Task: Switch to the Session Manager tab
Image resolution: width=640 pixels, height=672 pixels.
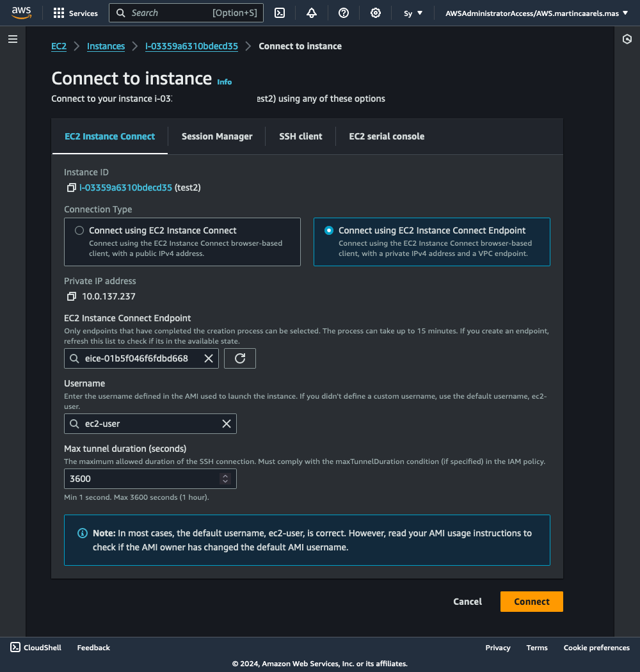Action: tap(217, 136)
